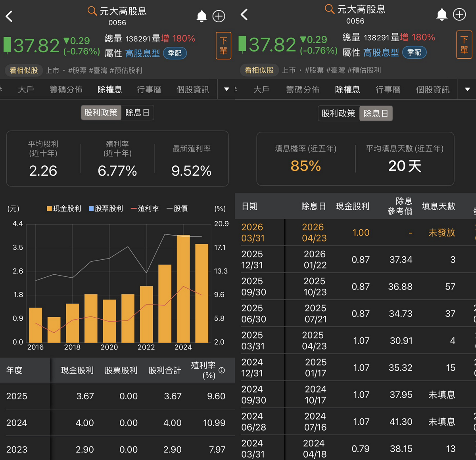
Task: Tap 看相似股 button on the left screen
Action: (x=24, y=71)
